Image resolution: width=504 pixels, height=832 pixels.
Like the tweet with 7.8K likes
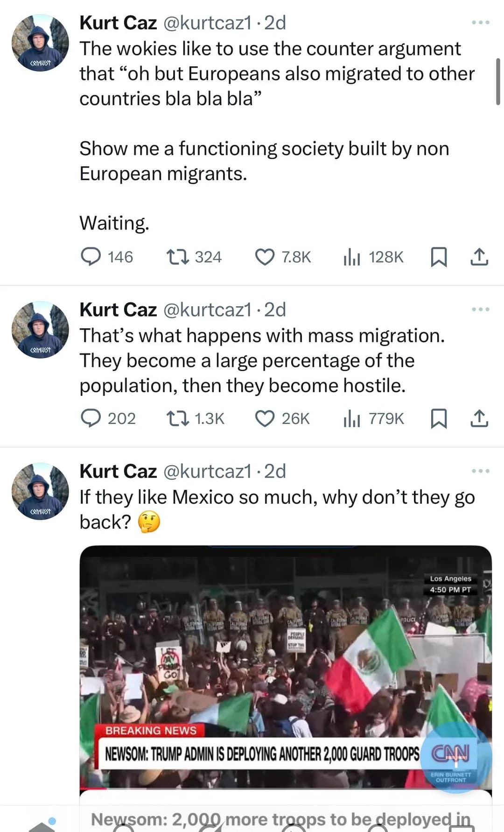tap(265, 257)
